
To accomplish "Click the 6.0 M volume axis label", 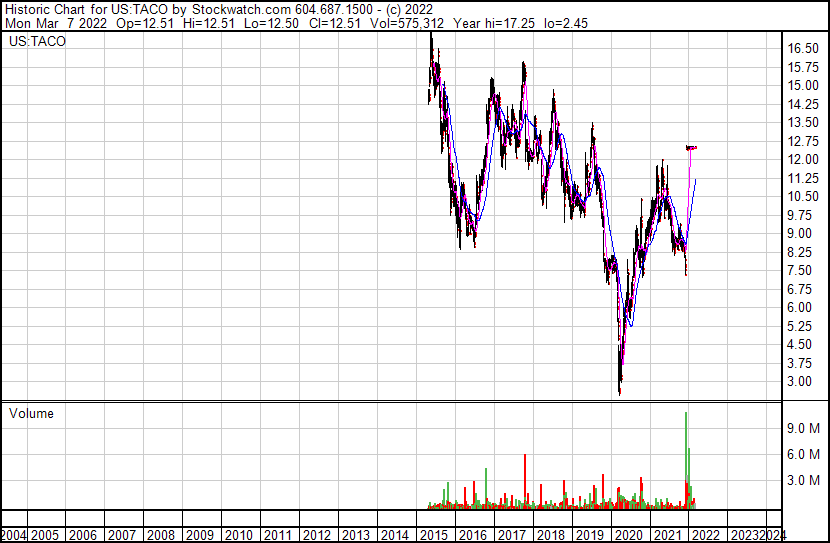I will 804,454.
